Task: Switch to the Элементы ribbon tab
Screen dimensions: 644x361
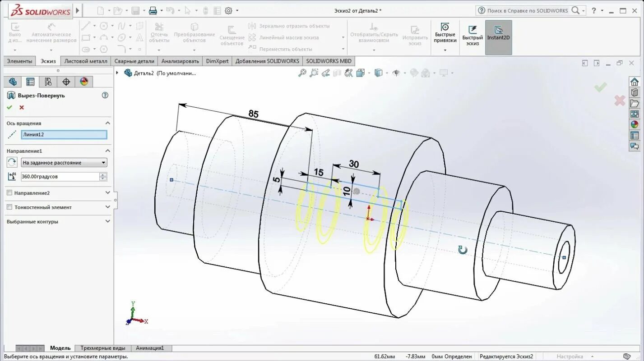Action: (x=19, y=61)
